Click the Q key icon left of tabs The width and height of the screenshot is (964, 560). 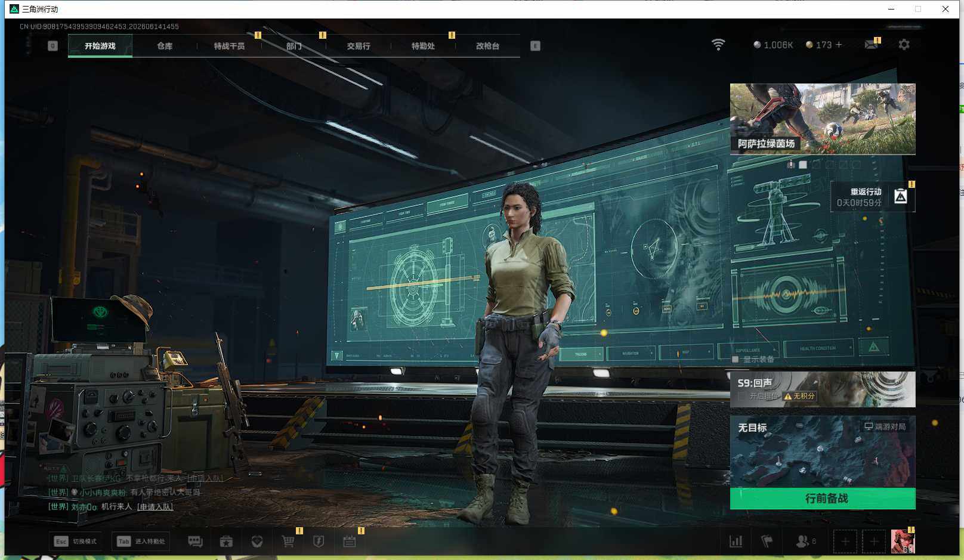52,46
